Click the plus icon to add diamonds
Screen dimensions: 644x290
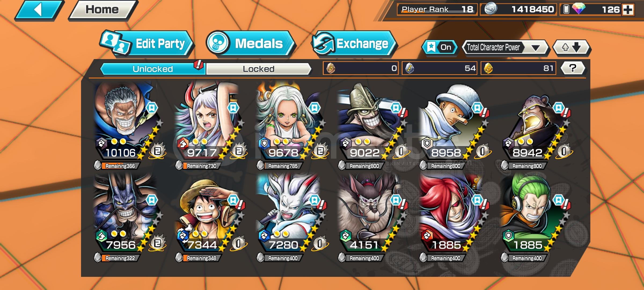[x=628, y=10]
